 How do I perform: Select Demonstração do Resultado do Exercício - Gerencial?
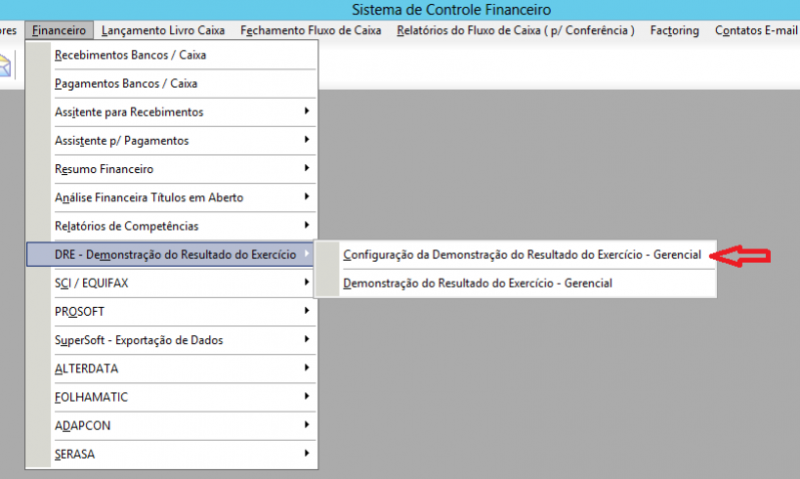[x=477, y=284]
